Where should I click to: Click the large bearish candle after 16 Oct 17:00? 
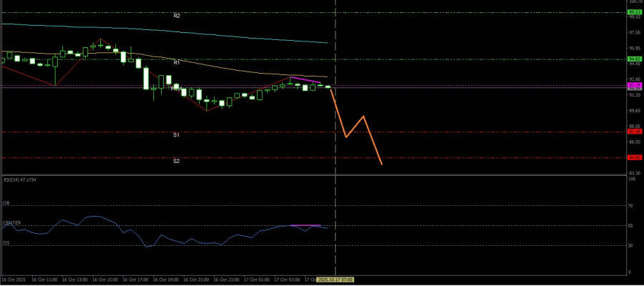click(x=146, y=79)
